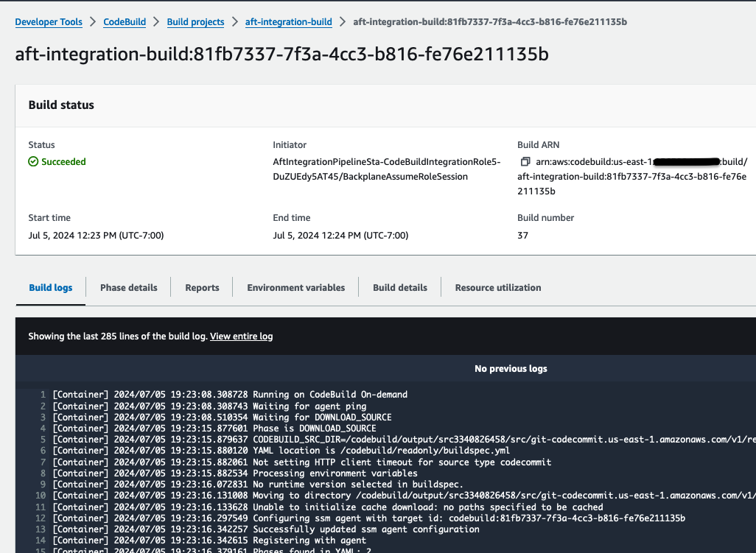View the Environment variables tab
The image size is (756, 553).
(295, 287)
